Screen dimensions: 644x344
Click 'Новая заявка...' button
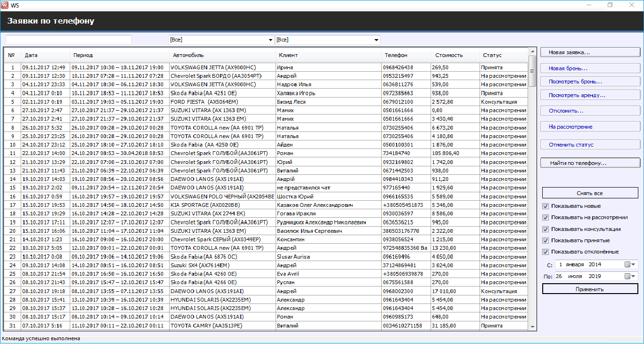(590, 52)
